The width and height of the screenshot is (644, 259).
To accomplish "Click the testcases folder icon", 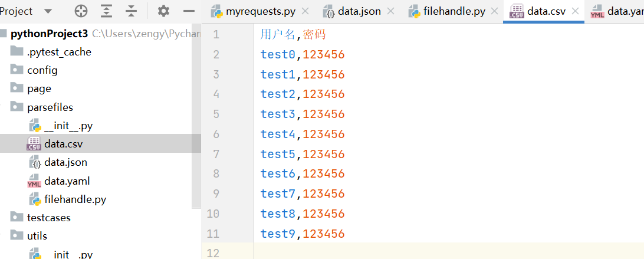I will [17, 217].
